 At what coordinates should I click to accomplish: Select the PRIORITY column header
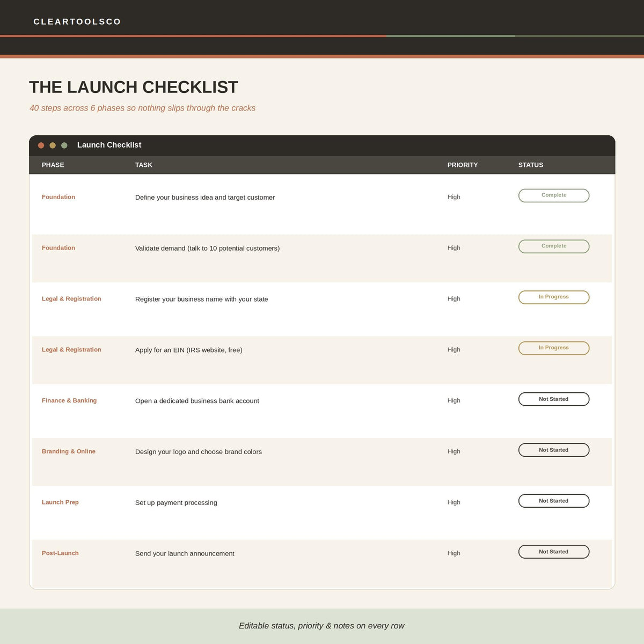coord(463,165)
